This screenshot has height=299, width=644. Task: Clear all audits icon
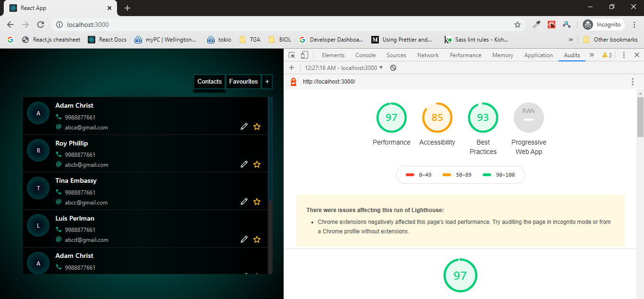coord(393,68)
